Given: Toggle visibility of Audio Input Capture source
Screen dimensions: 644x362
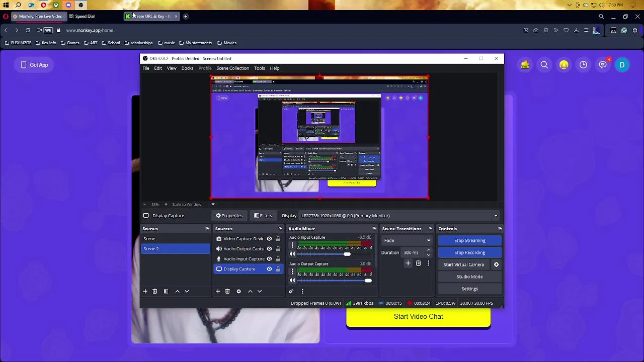Looking at the screenshot, I should (x=269, y=259).
